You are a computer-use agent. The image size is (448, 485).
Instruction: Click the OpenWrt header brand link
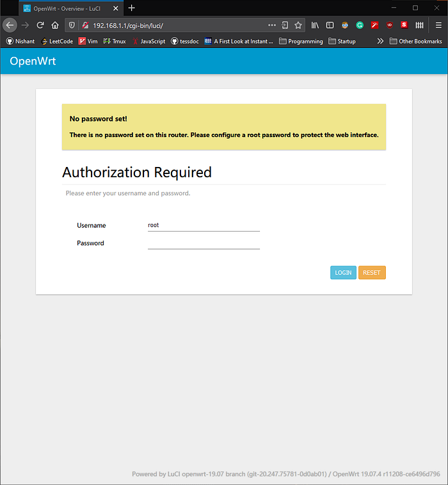coord(33,61)
